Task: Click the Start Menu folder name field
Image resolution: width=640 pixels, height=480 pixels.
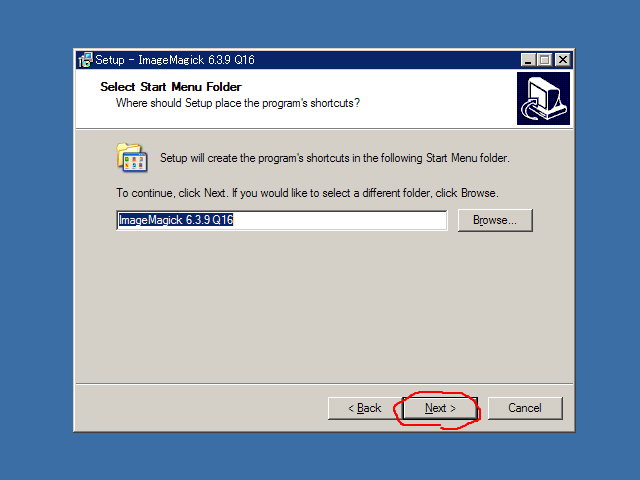Action: pos(282,220)
